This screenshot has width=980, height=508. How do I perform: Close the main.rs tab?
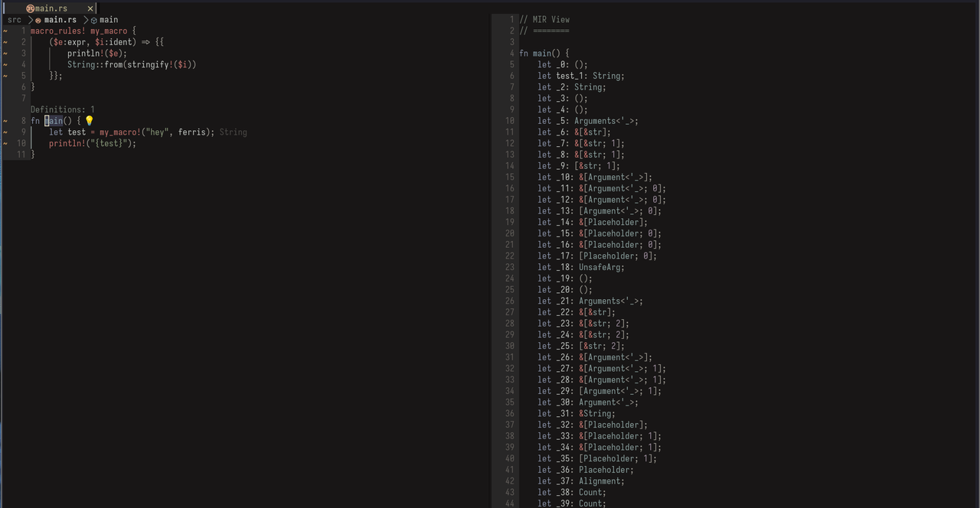(x=90, y=8)
